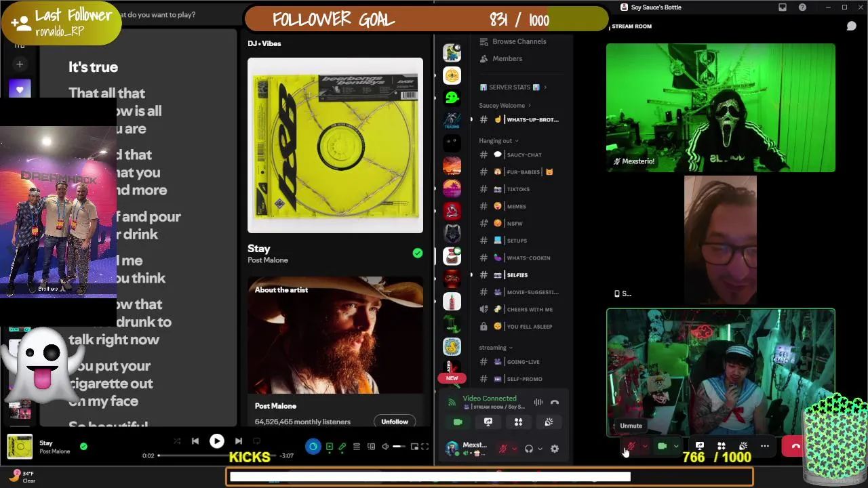
Task: Open the raccoon Trading server icon
Action: 452,121
